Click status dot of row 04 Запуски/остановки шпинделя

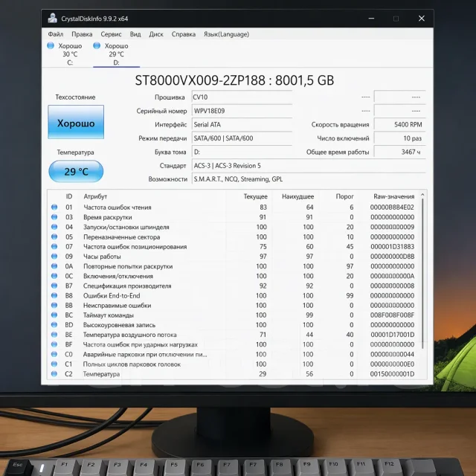click(x=54, y=227)
